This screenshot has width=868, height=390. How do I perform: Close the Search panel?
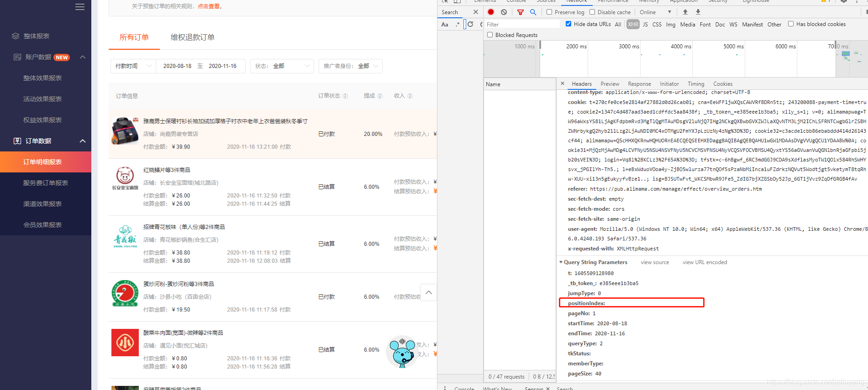(x=476, y=12)
